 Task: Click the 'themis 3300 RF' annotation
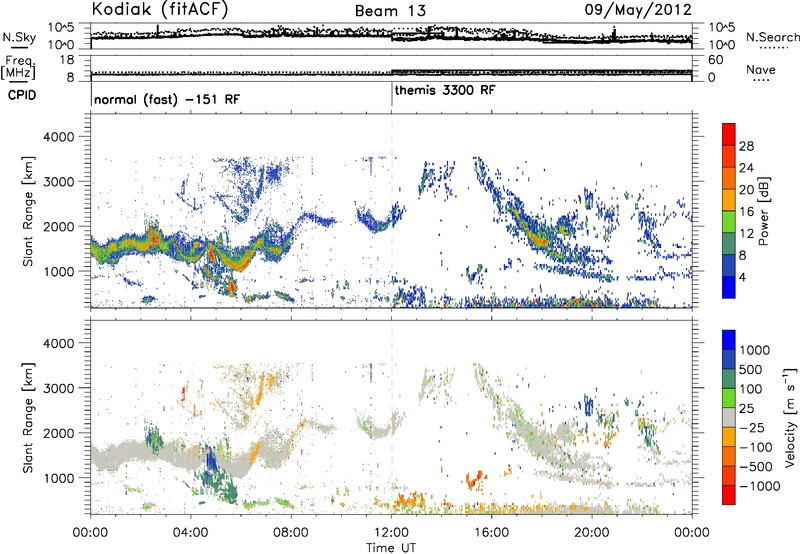[x=445, y=90]
